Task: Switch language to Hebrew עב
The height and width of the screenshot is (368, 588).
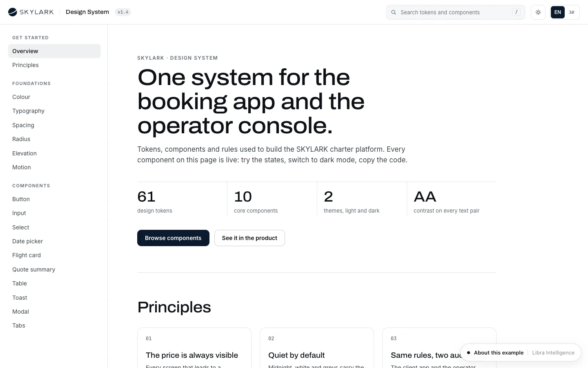Action: [x=572, y=12]
